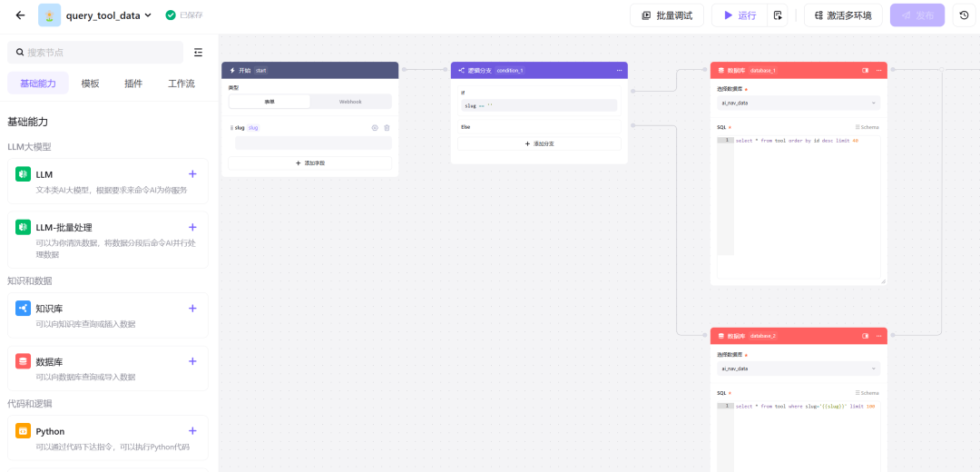The image size is (980, 472).
Task: Click the start node lightning icon
Action: (232, 71)
